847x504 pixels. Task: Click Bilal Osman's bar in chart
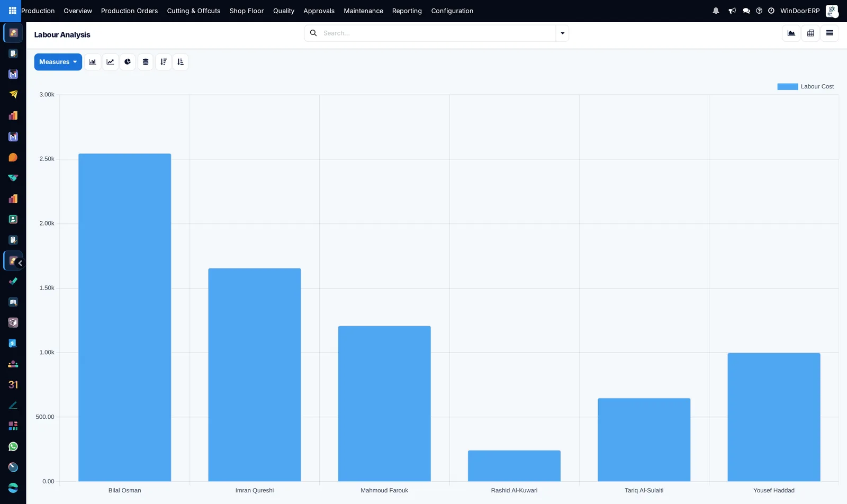point(125,318)
